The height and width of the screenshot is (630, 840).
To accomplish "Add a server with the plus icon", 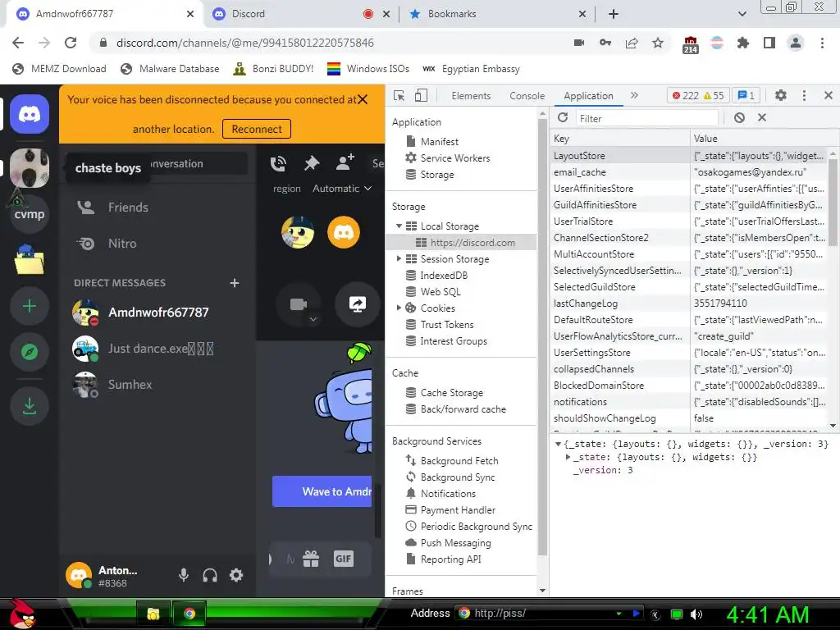I will coord(30,307).
